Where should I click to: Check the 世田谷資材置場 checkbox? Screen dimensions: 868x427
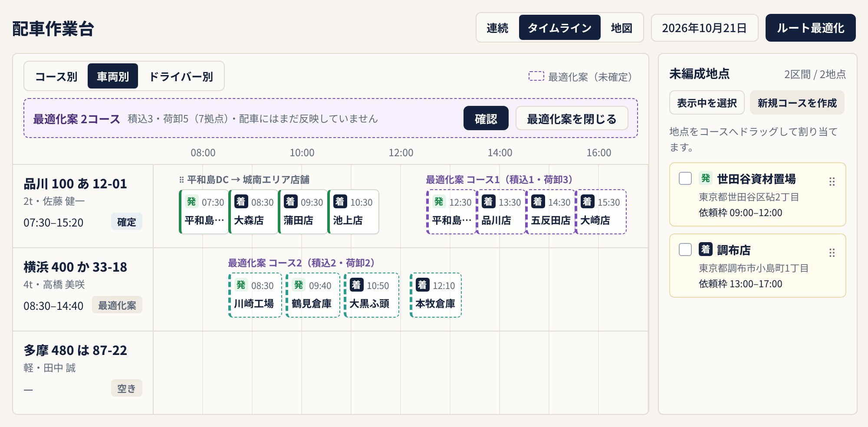685,178
